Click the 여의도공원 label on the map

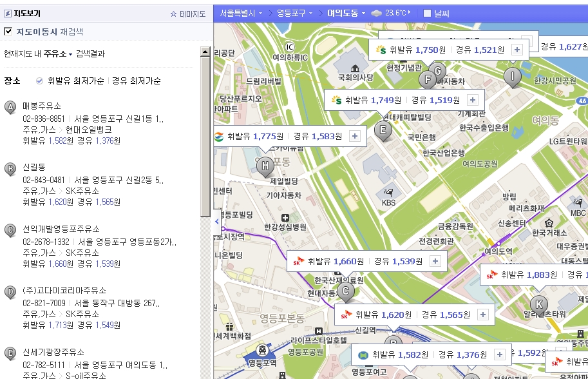tap(480, 164)
